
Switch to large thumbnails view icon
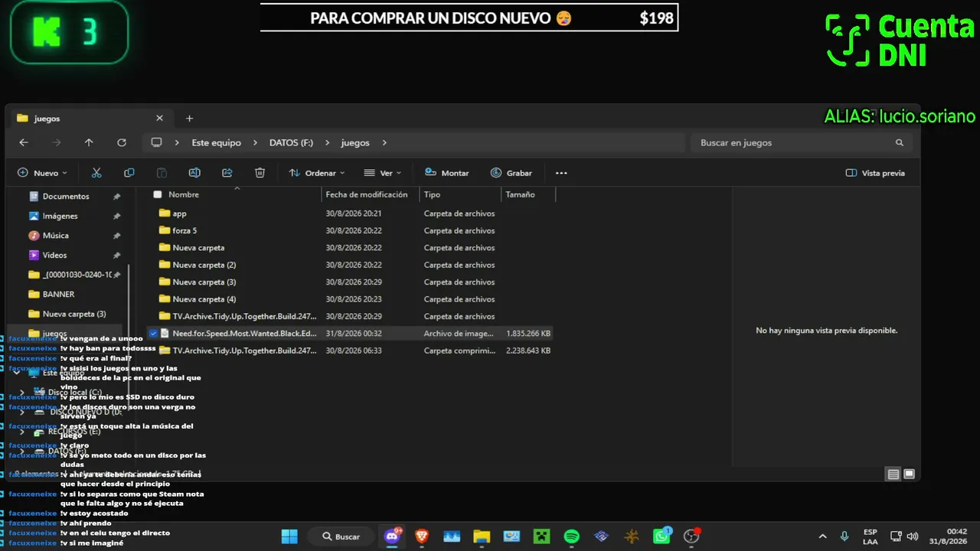[x=910, y=474]
